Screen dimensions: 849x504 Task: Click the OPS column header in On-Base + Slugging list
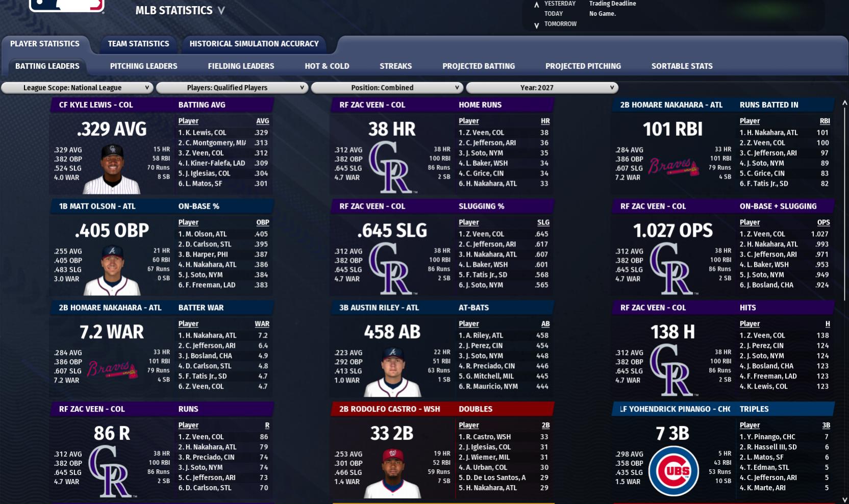click(x=823, y=223)
